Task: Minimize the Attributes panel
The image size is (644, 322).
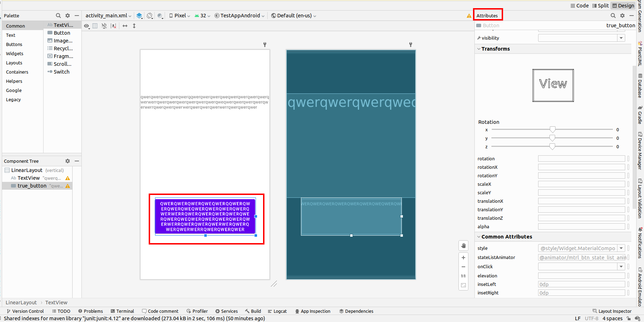Action: tap(631, 16)
